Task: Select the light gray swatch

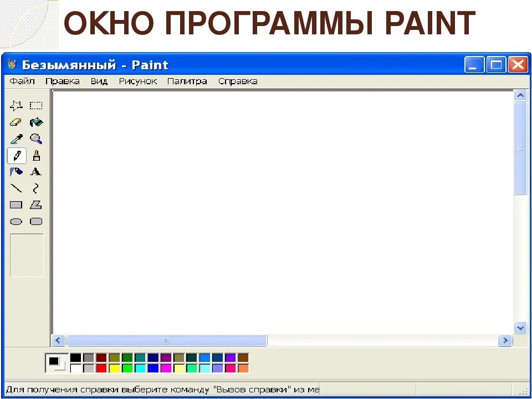Action: point(89,368)
